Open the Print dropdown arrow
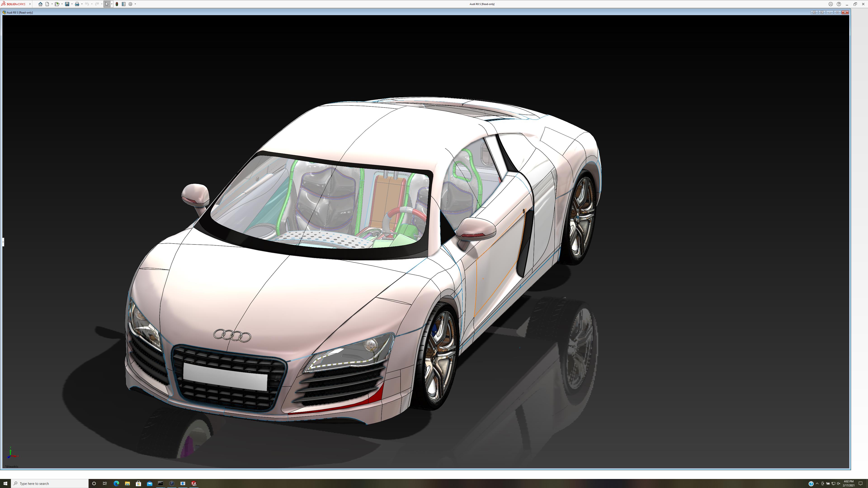The width and height of the screenshot is (868, 488). (82, 4)
